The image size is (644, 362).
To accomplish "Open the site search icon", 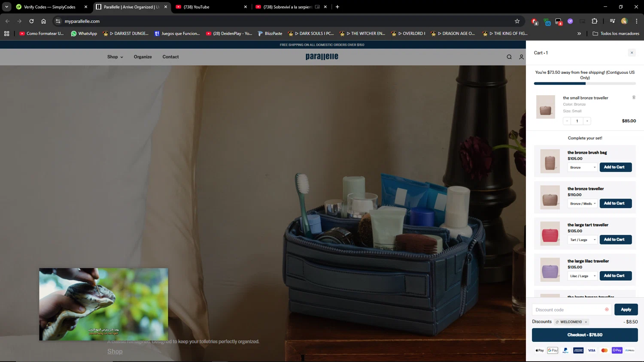I will pos(509,57).
